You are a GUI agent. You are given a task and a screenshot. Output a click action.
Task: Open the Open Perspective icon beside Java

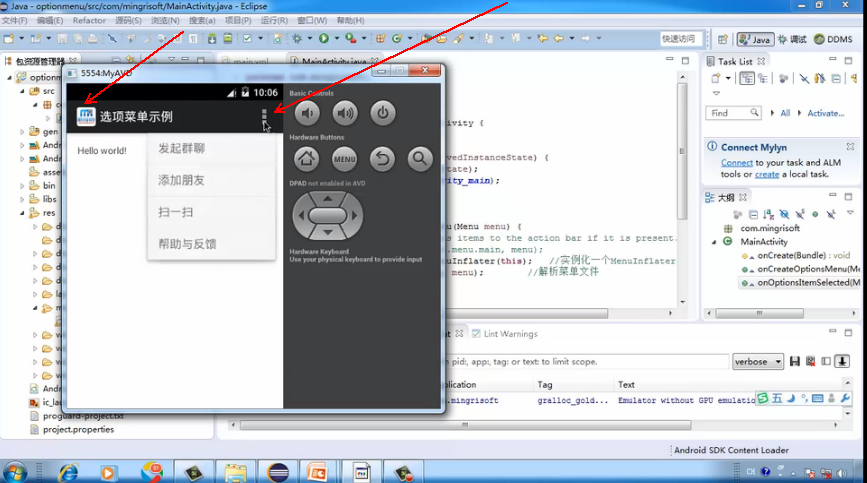[x=722, y=39]
